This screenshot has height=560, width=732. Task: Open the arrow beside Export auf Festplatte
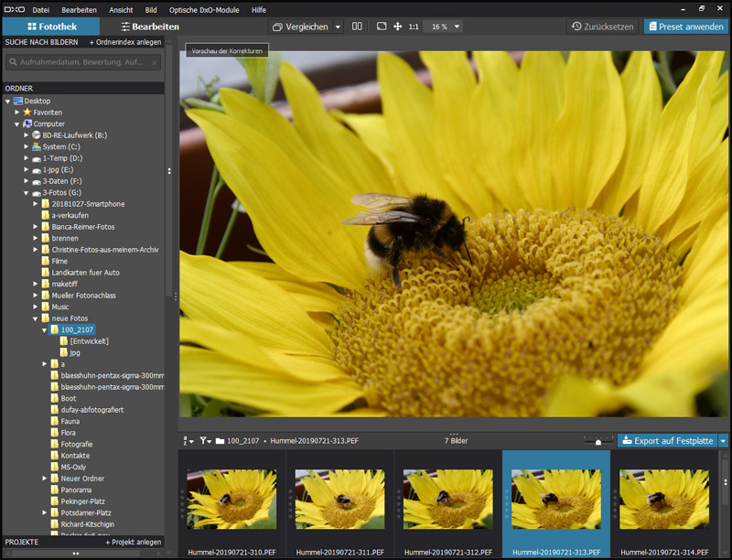click(x=723, y=440)
